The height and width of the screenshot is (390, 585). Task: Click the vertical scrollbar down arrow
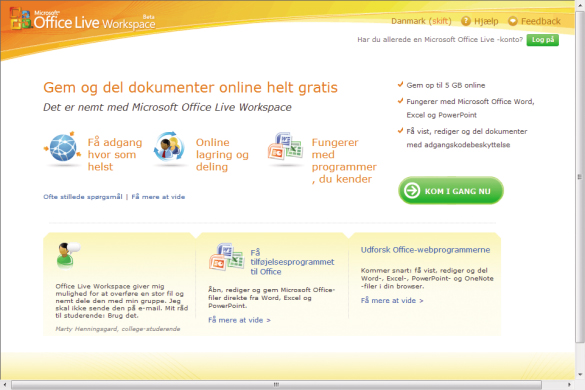pos(580,374)
